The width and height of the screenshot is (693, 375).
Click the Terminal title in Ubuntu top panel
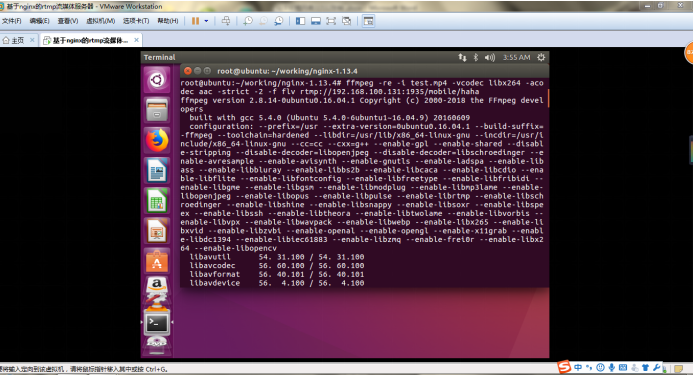click(160, 57)
